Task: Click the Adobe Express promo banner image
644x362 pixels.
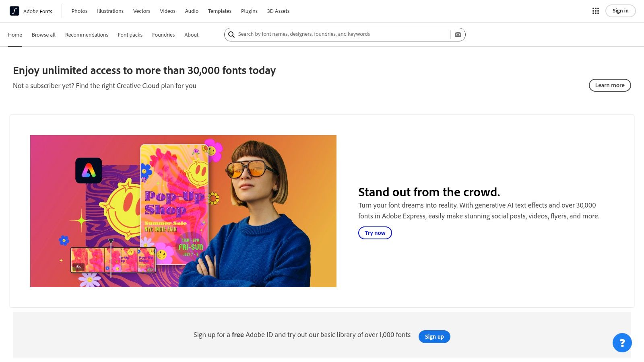Action: (x=183, y=211)
